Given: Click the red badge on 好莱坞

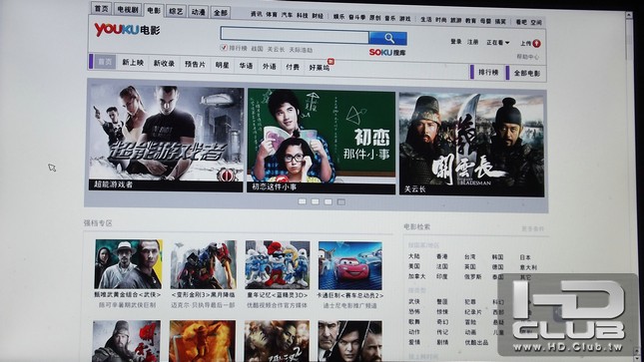Looking at the screenshot, I should pyautogui.click(x=330, y=62).
